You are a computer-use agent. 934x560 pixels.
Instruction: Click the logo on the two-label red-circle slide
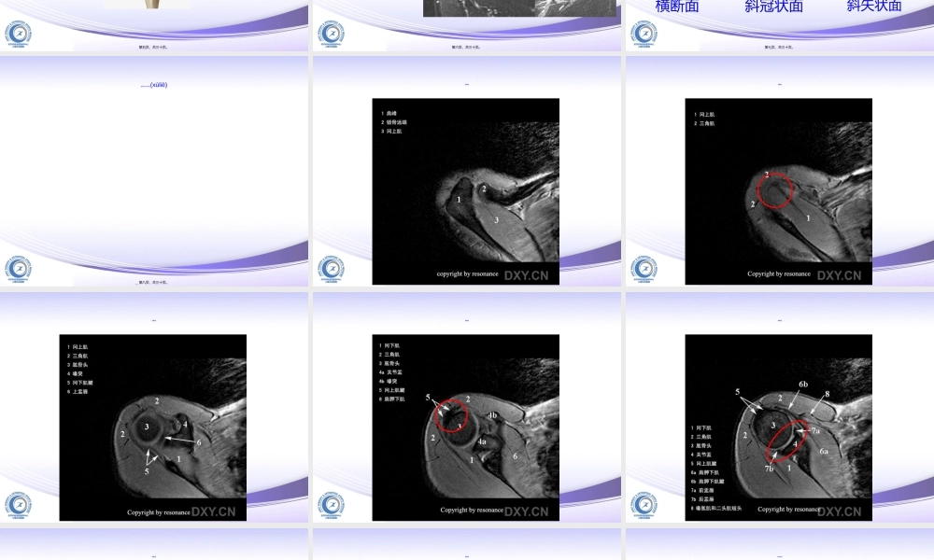pos(644,269)
